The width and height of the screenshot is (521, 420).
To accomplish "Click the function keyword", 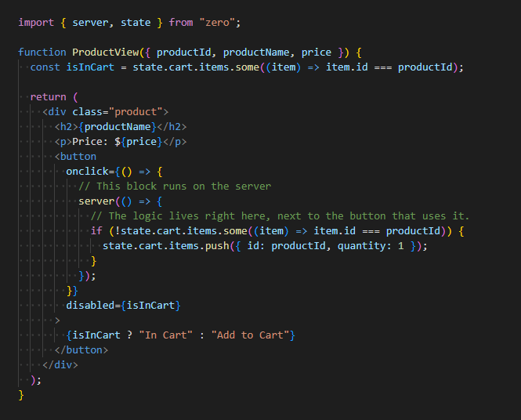I will click(42, 52).
